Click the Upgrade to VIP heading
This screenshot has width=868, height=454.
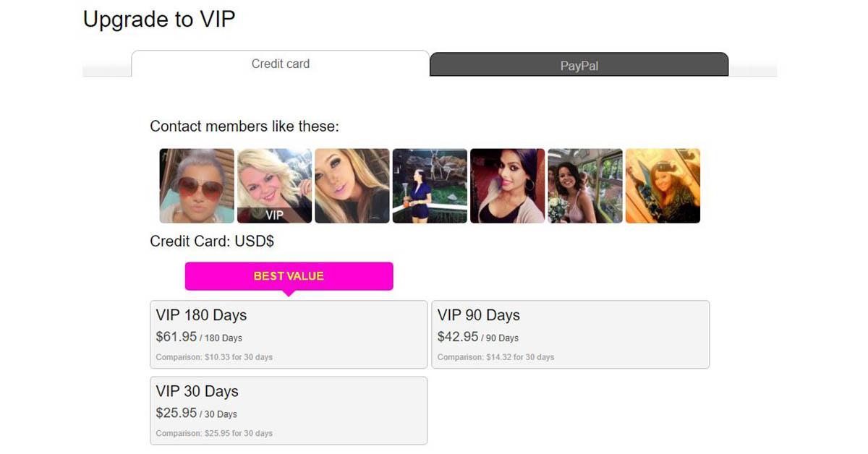[x=159, y=20]
